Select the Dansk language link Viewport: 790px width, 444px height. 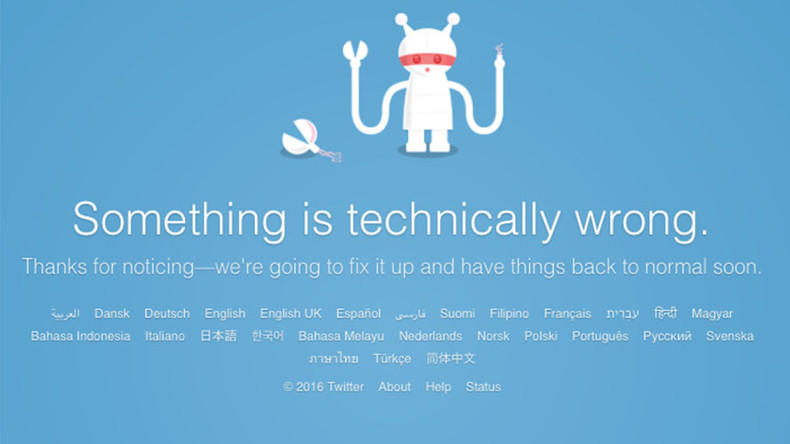pyautogui.click(x=112, y=313)
